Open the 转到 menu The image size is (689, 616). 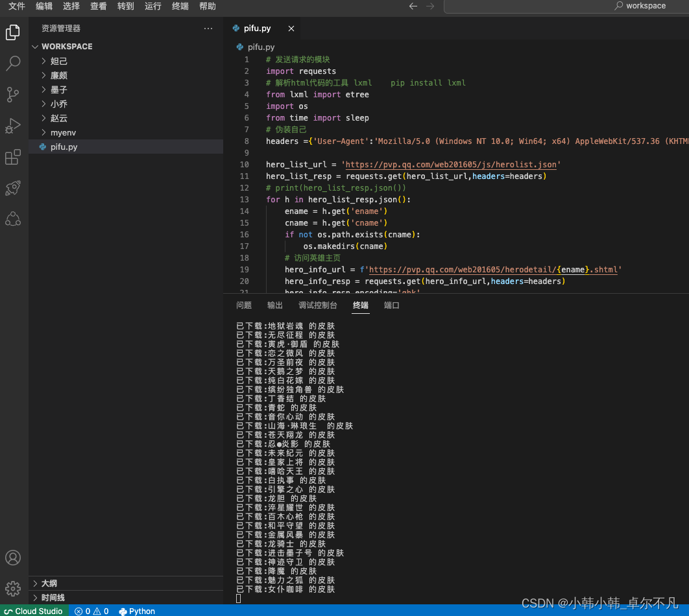[x=126, y=6]
